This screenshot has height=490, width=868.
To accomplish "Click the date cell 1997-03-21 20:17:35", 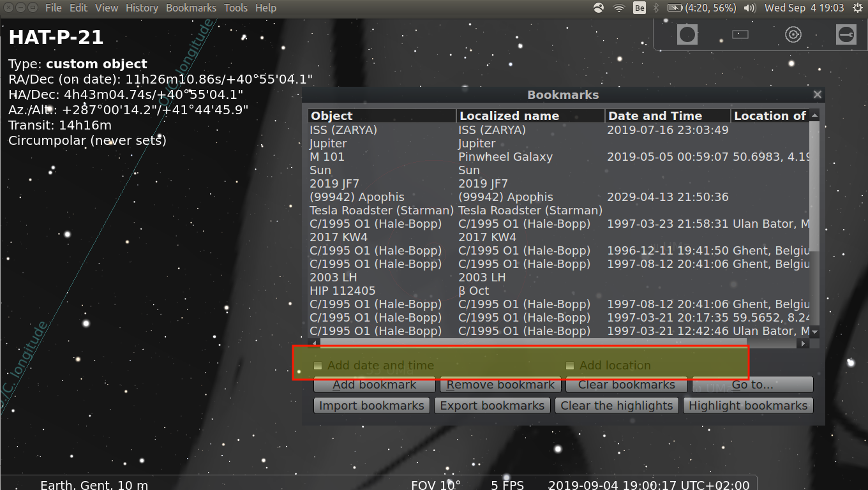I will click(668, 317).
